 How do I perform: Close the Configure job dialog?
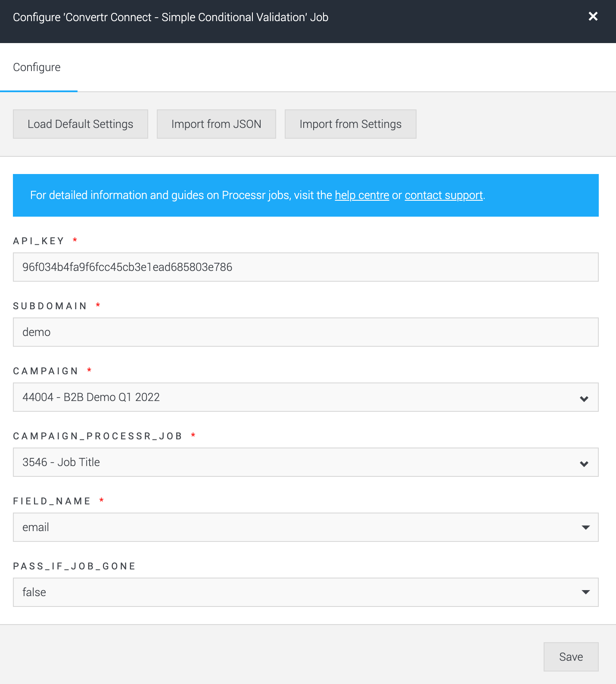[x=593, y=16]
